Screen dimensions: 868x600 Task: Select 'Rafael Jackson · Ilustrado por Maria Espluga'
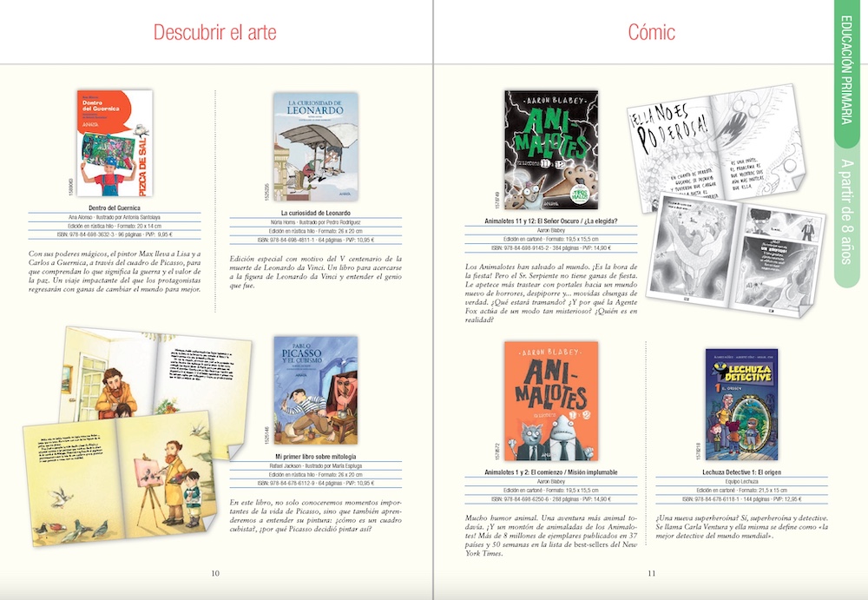coord(316,466)
